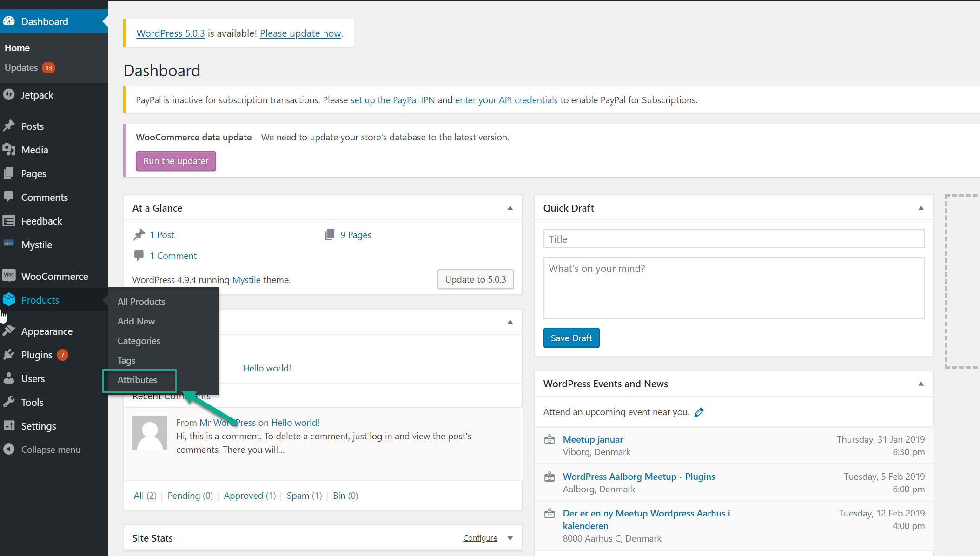The width and height of the screenshot is (980, 556).
Task: Select Attributes in Products submenu
Action: (x=137, y=380)
